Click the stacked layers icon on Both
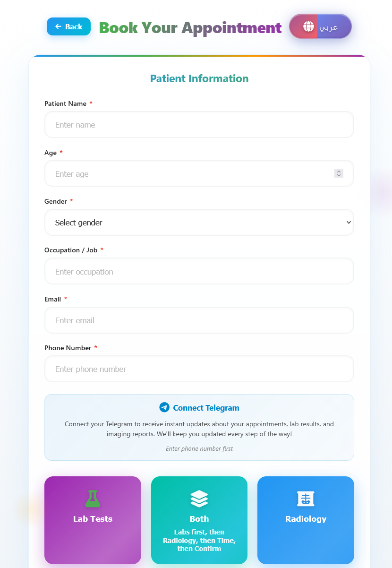Viewport: 392px width, 568px height. [199, 499]
